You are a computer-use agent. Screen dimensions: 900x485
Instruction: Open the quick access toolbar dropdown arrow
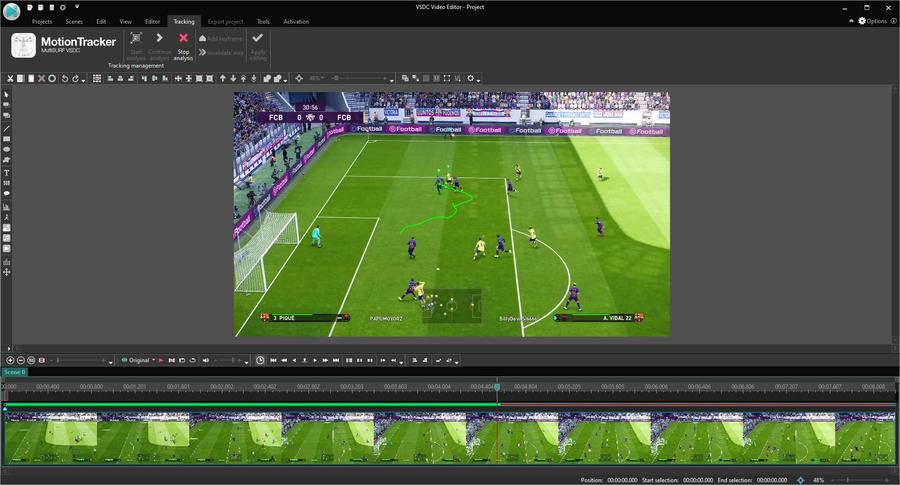[x=77, y=7]
